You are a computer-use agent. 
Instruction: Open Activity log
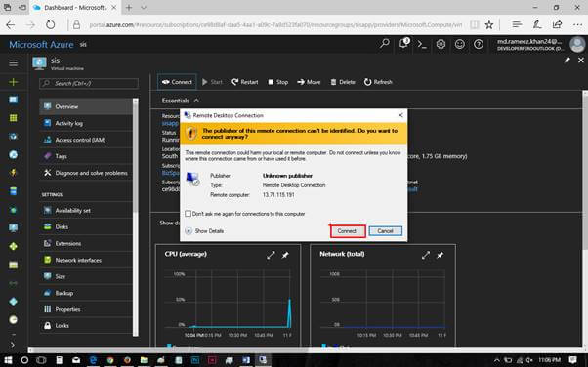coord(86,123)
